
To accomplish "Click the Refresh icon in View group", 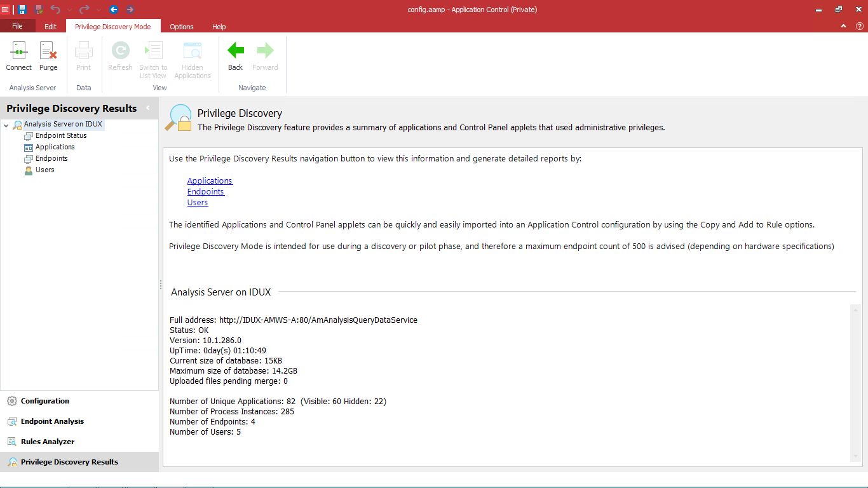I will point(120,51).
